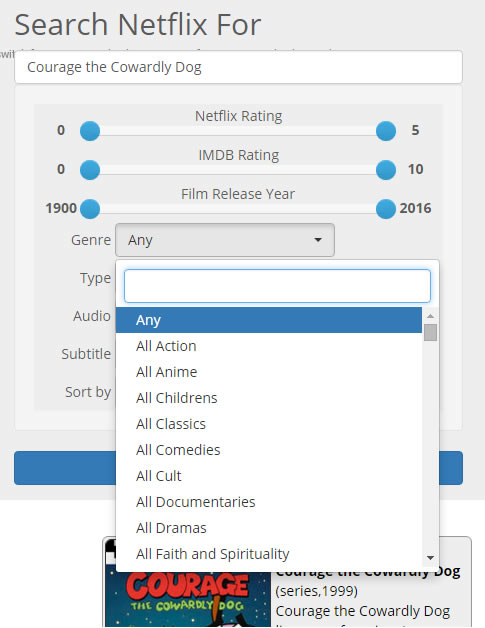
Task: Select Any in the genre list
Action: point(269,320)
